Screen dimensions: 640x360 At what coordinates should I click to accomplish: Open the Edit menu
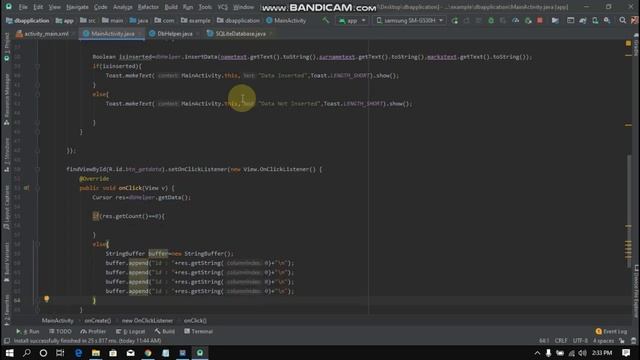pos(38,7)
